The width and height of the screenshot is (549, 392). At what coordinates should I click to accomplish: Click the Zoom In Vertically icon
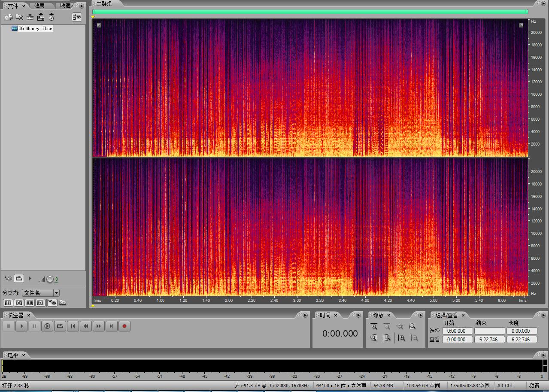(x=401, y=338)
